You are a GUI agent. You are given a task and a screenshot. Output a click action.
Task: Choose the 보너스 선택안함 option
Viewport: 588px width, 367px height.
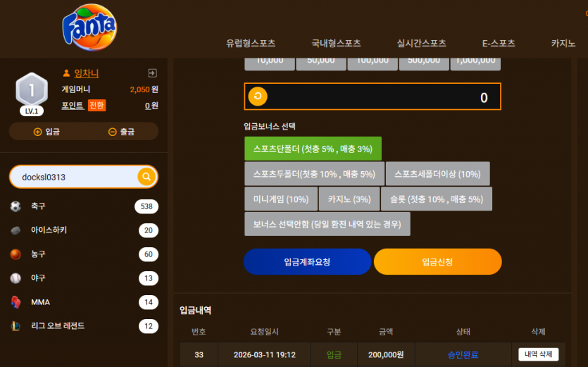(327, 224)
